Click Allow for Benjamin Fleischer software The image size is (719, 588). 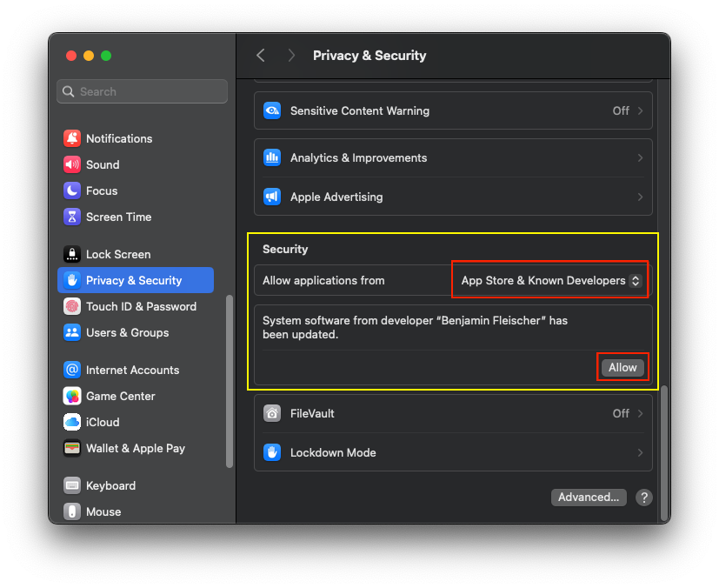click(622, 367)
